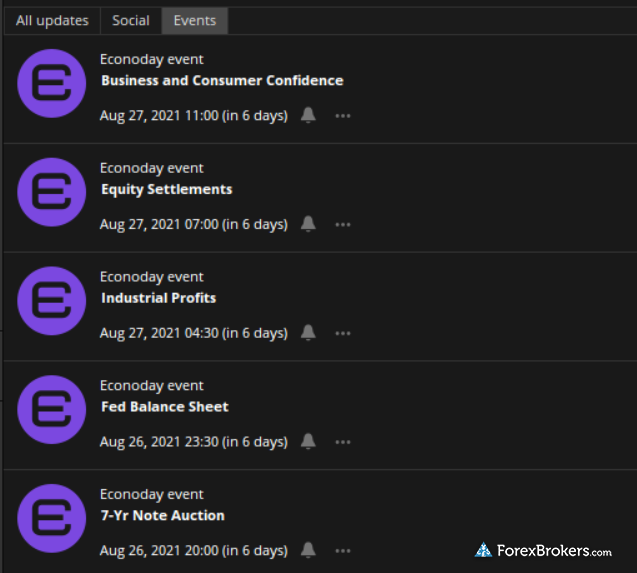This screenshot has width=637, height=573.
Task: Open the 7-Yr Note Auction event title
Action: click(x=162, y=515)
